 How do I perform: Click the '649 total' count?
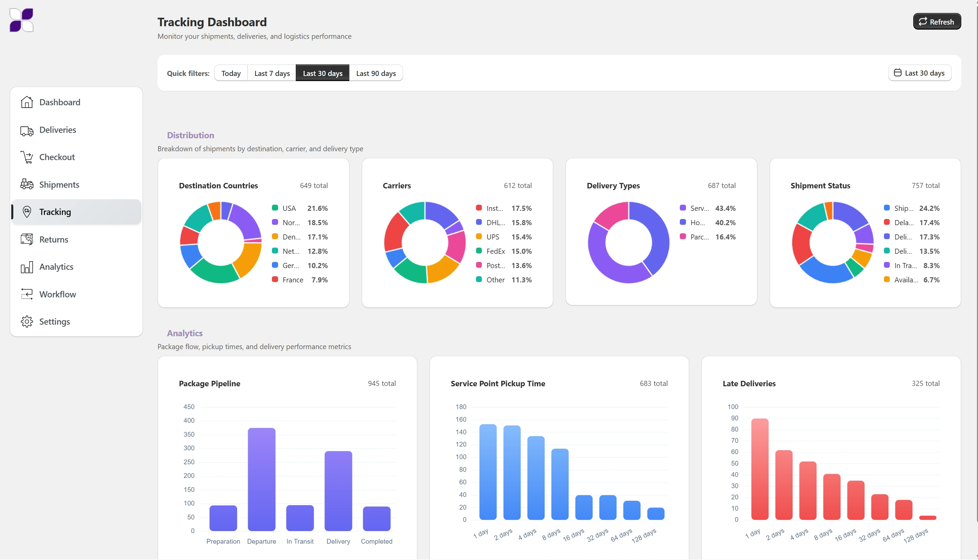[314, 185]
